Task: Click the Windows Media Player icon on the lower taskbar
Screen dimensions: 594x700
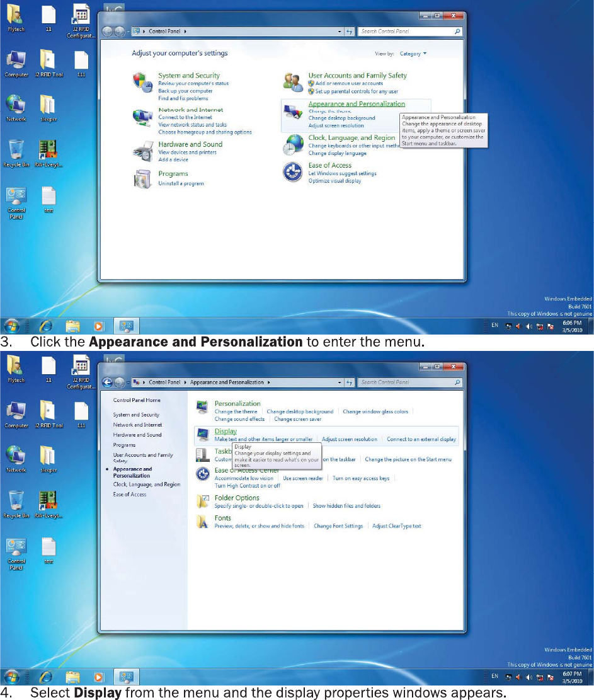Action: click(99, 677)
